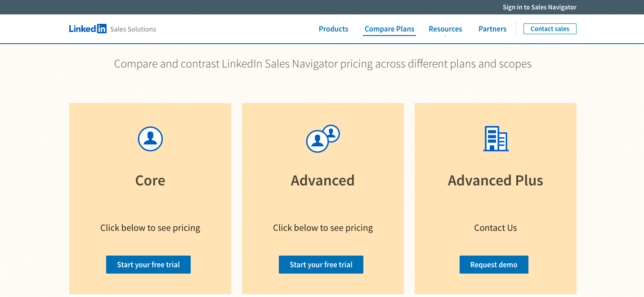
Task: Open the Partners menu
Action: click(x=492, y=29)
